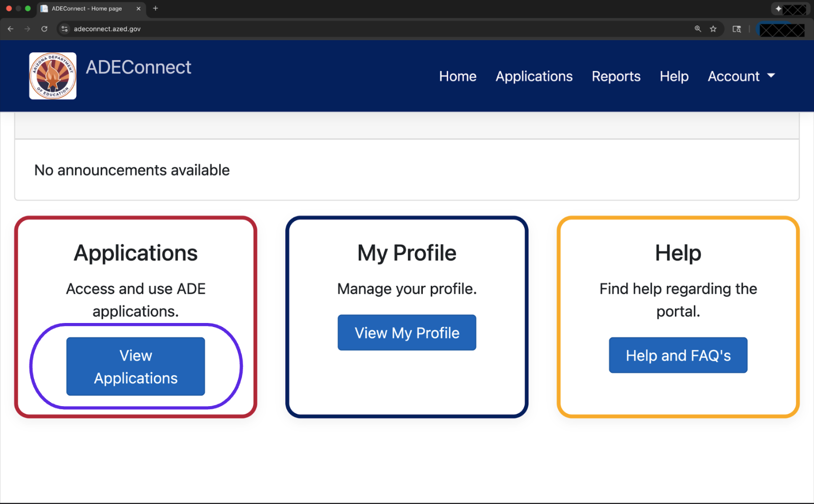Open the zoom magnifier icon in address bar
The height and width of the screenshot is (504, 814).
point(698,29)
